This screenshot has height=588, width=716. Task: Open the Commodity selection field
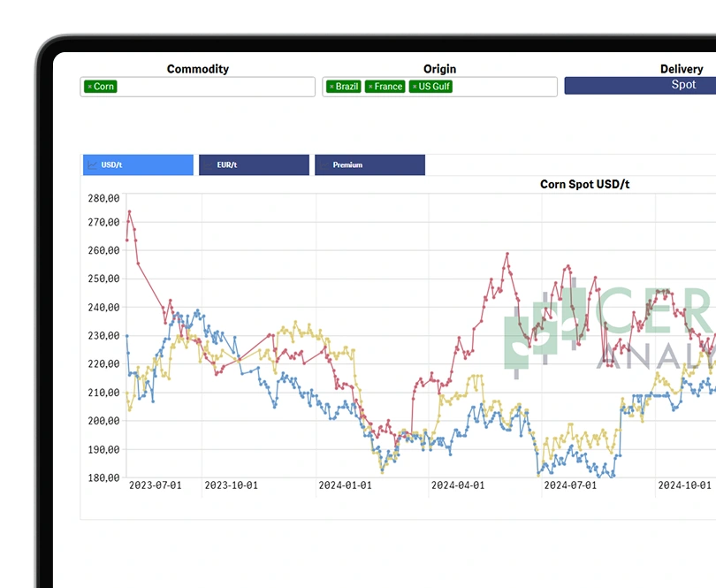(x=198, y=87)
